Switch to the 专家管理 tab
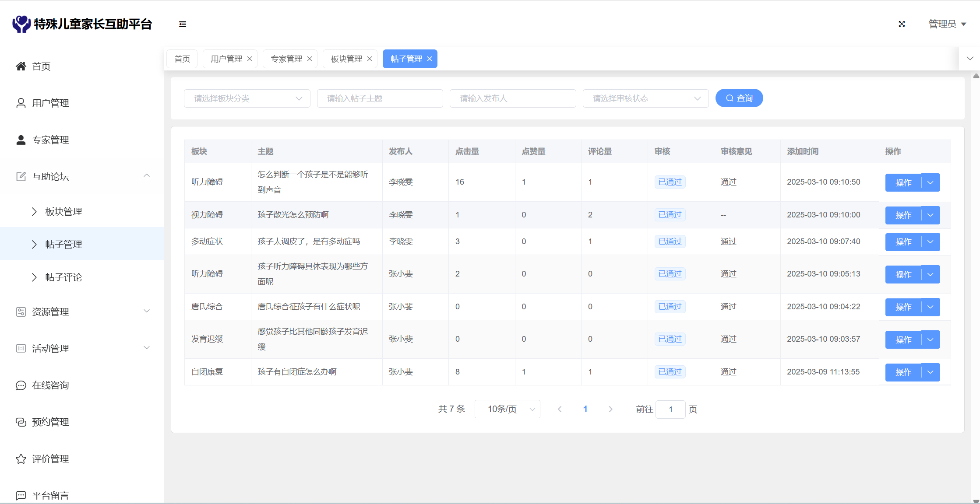This screenshot has height=504, width=980. (286, 59)
